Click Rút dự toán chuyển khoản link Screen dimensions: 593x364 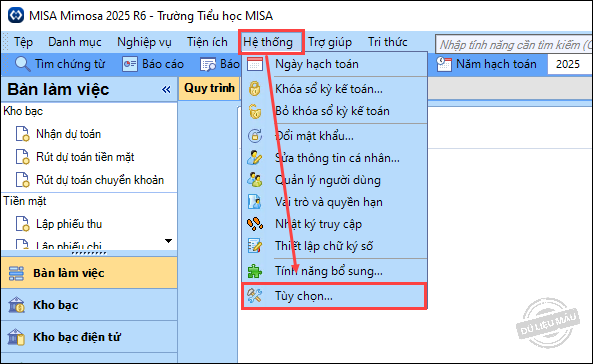coord(100,180)
